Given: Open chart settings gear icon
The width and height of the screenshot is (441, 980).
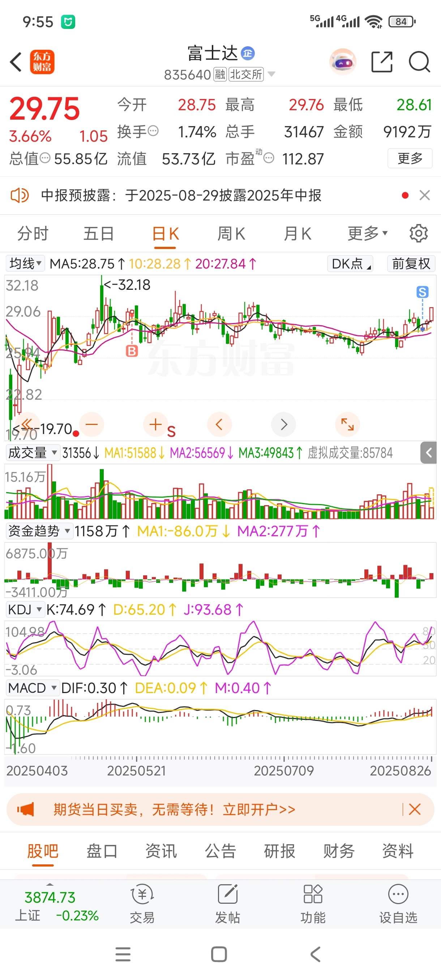Looking at the screenshot, I should click(x=419, y=233).
